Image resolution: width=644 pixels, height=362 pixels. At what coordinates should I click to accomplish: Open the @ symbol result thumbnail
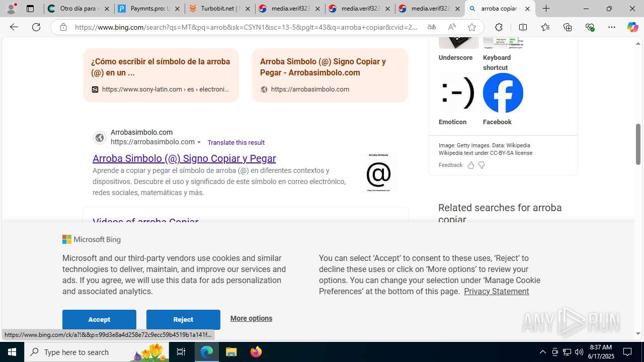tap(378, 172)
